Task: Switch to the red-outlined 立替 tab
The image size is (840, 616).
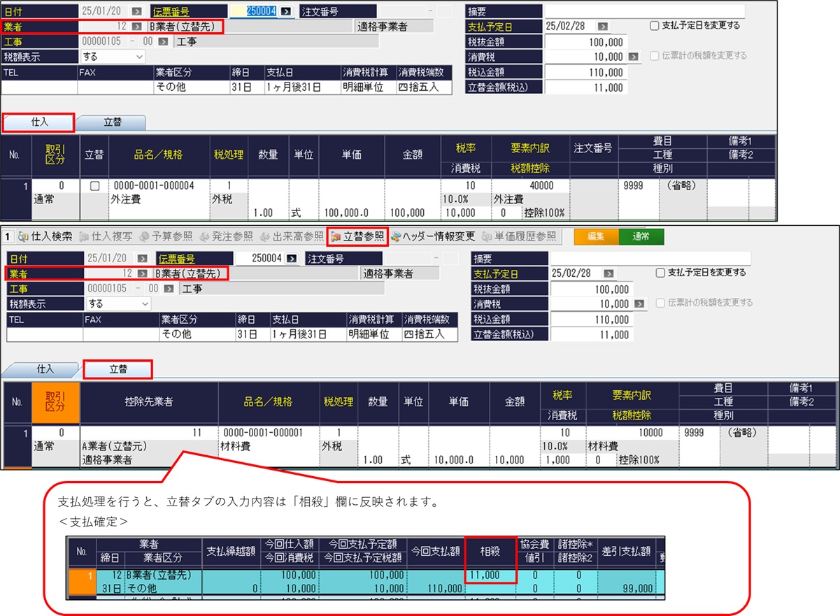Action: click(117, 368)
